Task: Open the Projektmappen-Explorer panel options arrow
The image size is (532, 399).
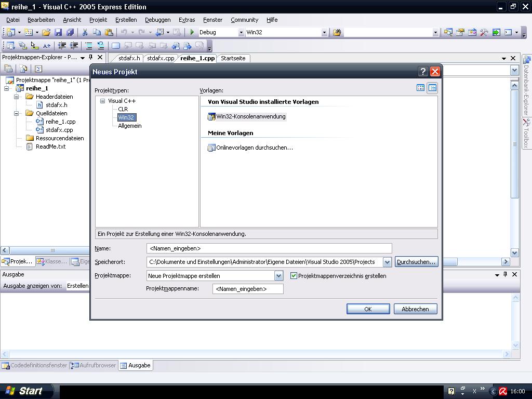Action: pyautogui.click(x=83, y=58)
